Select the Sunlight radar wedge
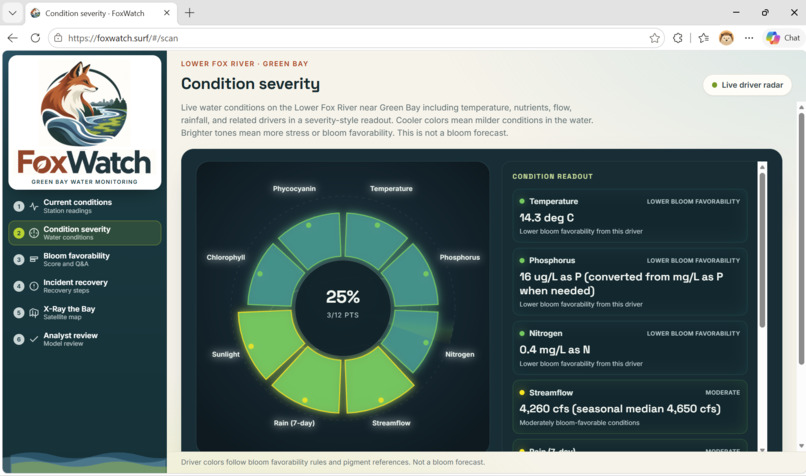This screenshot has width=806, height=476. point(268,342)
